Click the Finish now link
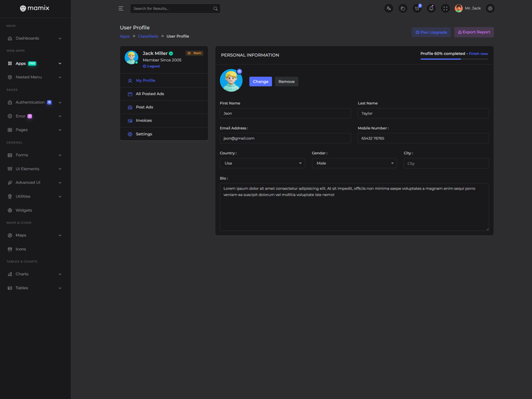Viewport: 532px width, 399px height. pyautogui.click(x=478, y=54)
